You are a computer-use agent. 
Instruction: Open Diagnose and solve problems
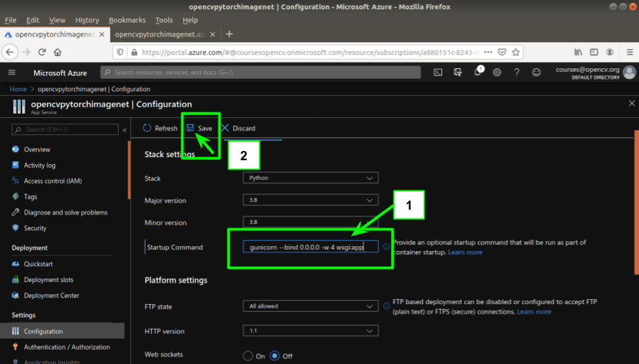(x=65, y=212)
